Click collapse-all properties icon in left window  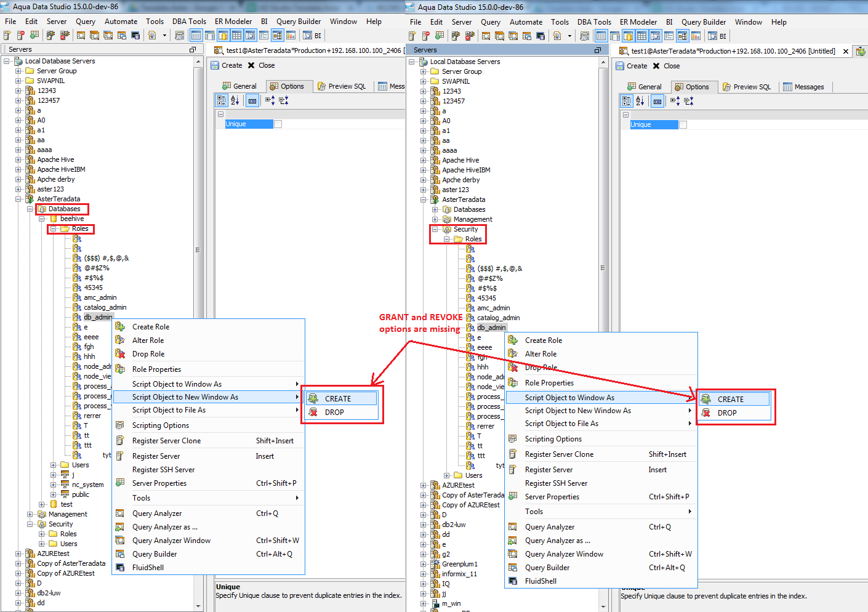click(x=283, y=100)
